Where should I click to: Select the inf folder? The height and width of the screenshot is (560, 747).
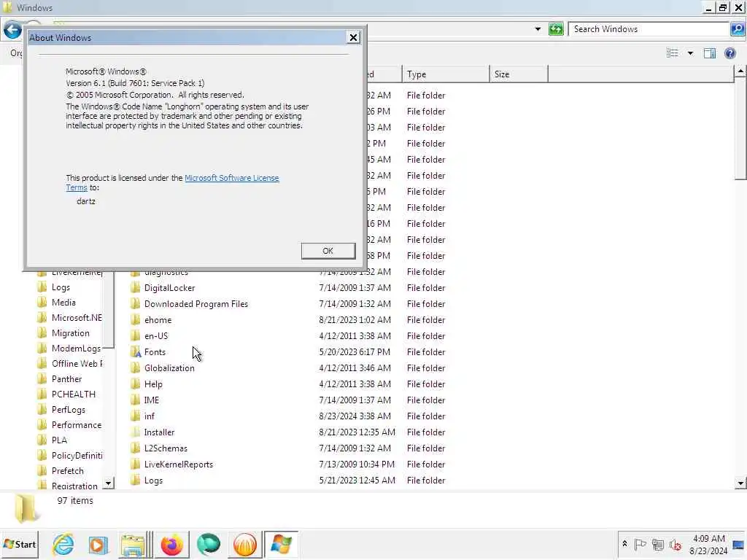click(149, 416)
